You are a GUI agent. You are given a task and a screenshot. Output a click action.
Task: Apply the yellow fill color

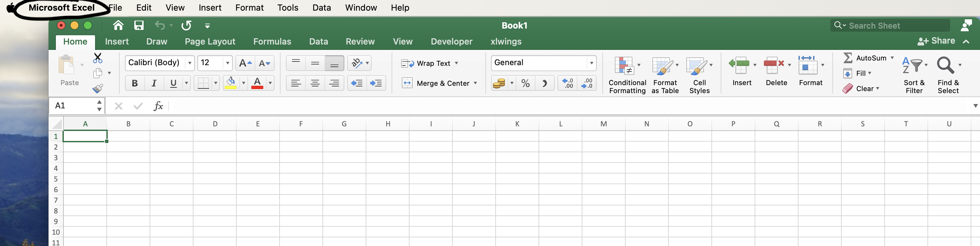(231, 83)
